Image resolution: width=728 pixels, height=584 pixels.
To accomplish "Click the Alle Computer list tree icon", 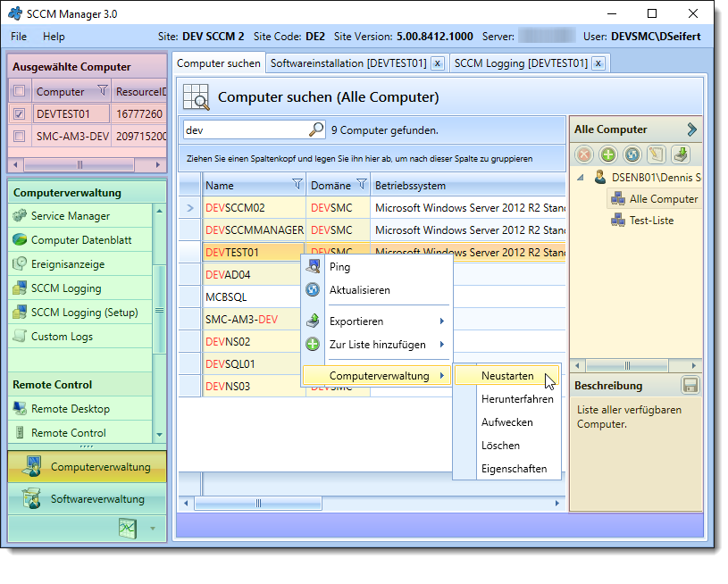I will point(618,199).
